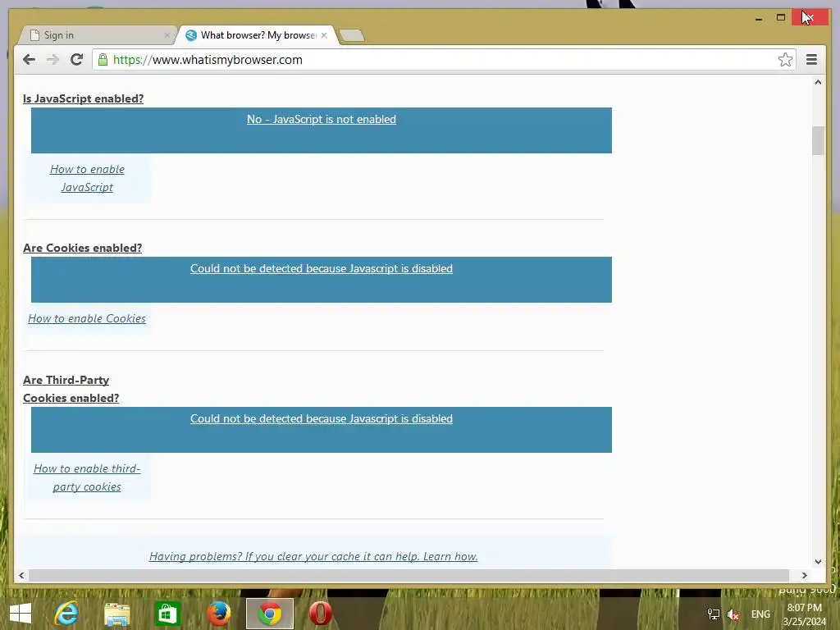
Task: Open Are Third-Party Cookies enabled? heading
Action: pos(71,389)
